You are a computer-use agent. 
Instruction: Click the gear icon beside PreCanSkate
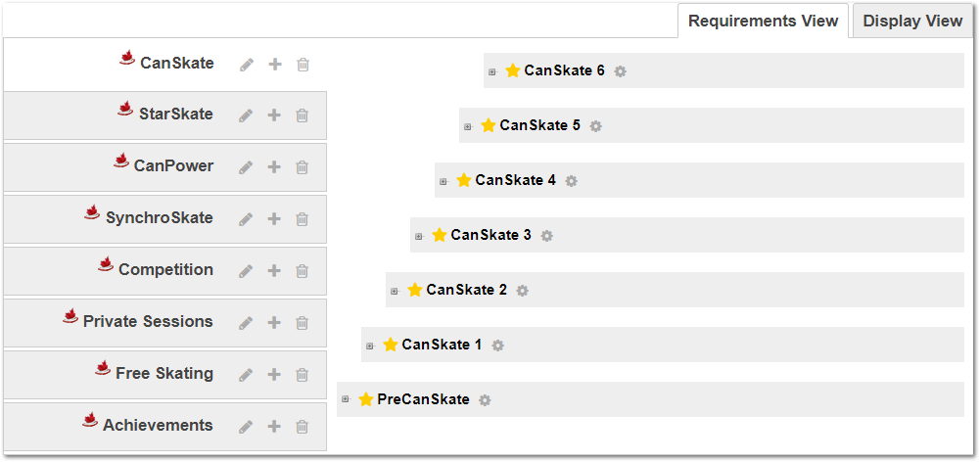[x=485, y=400]
